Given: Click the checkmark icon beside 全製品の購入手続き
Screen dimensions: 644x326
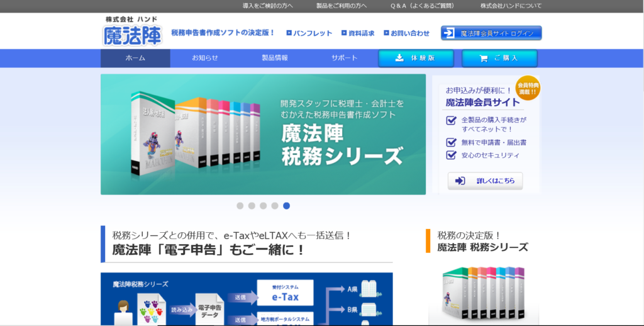Looking at the screenshot, I should click(452, 120).
